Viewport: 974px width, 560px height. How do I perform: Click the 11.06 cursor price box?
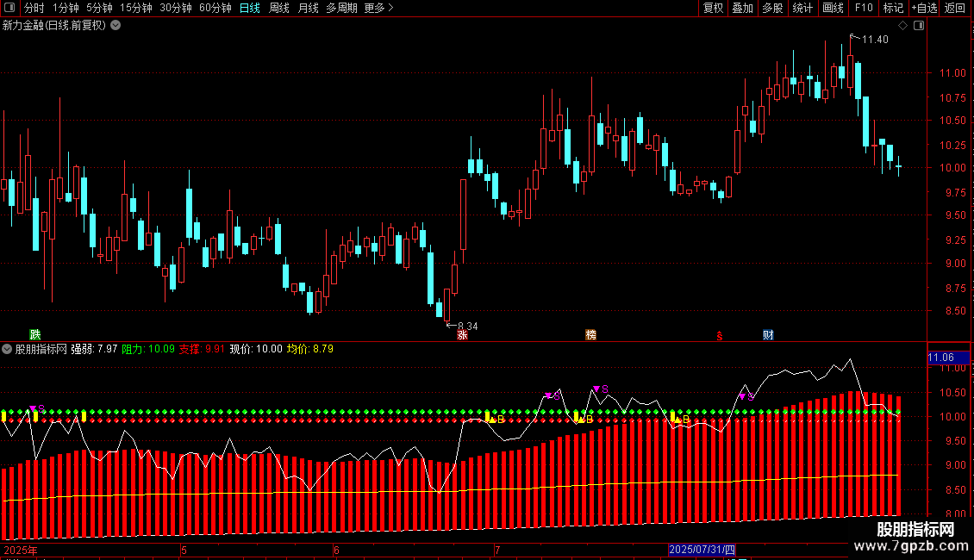[x=948, y=357]
